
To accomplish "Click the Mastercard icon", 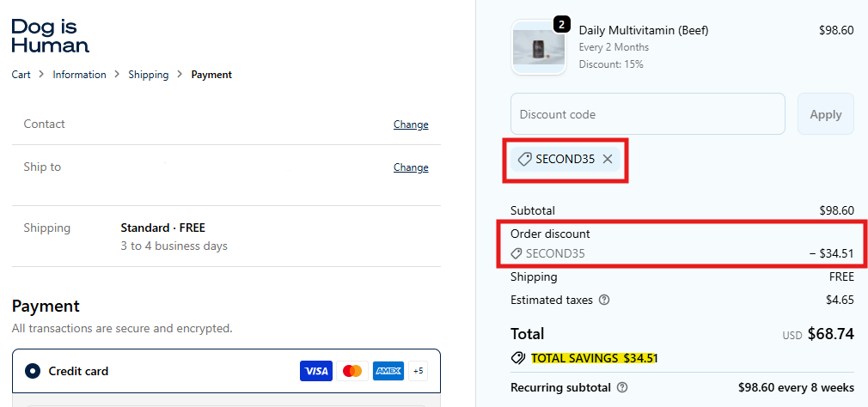I will 352,371.
